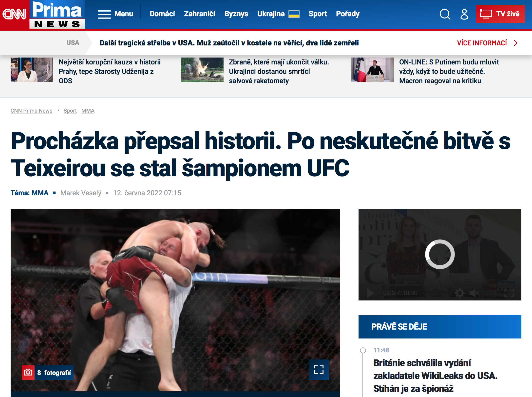Click the user account icon

coord(464,14)
